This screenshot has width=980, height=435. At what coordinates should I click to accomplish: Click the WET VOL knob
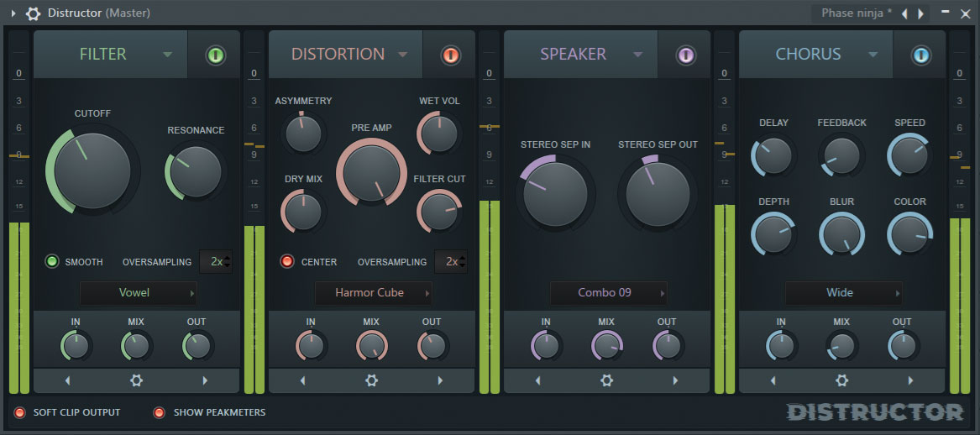(x=438, y=134)
